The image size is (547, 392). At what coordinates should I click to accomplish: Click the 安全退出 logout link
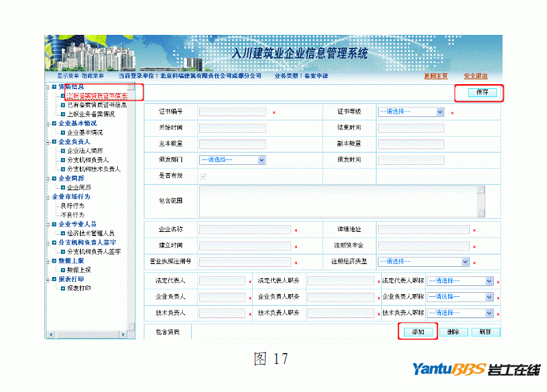(x=475, y=75)
